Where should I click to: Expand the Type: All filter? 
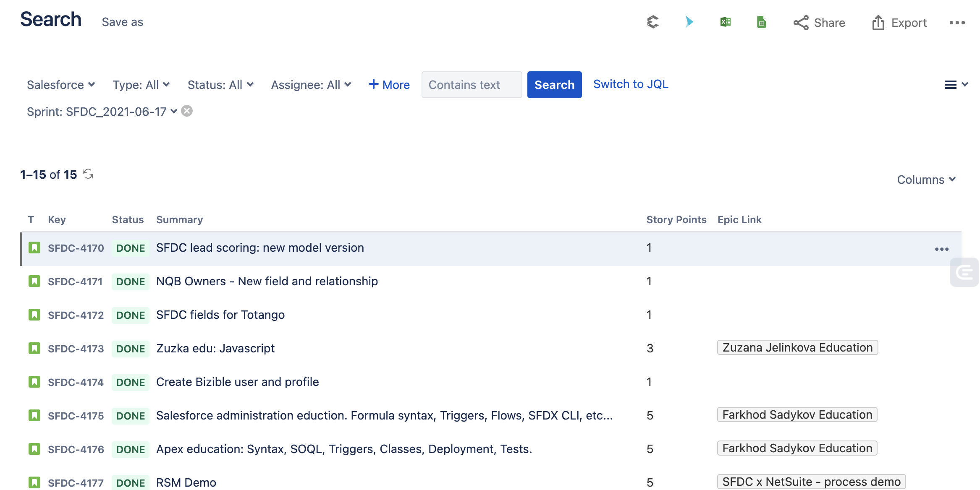tap(141, 85)
